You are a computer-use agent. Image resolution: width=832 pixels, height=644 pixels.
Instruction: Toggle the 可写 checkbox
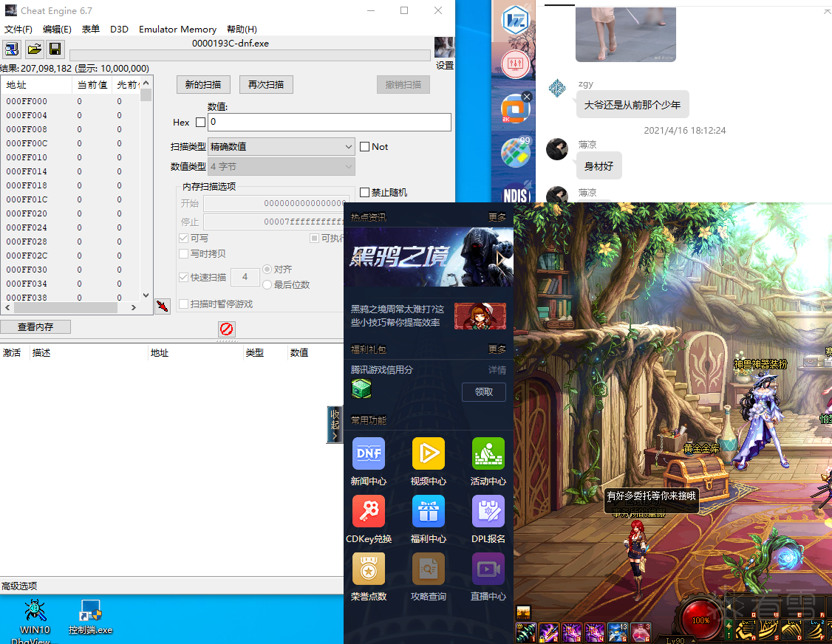(x=183, y=239)
